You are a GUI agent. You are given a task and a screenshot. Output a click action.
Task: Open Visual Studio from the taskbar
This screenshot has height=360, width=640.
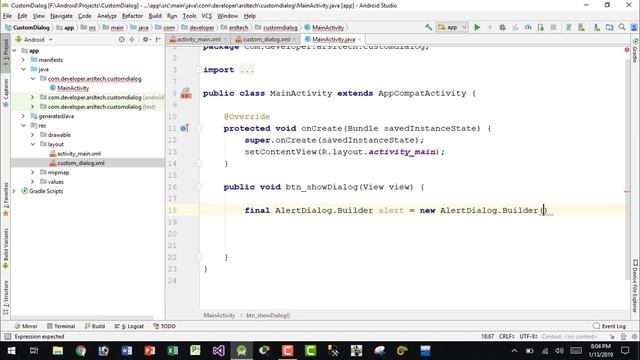[218, 351]
